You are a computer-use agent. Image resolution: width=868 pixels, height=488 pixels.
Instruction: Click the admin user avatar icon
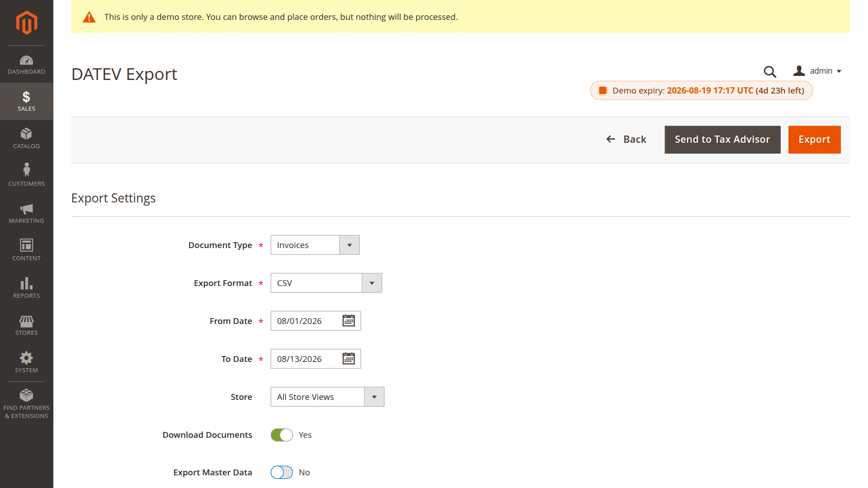pos(799,71)
